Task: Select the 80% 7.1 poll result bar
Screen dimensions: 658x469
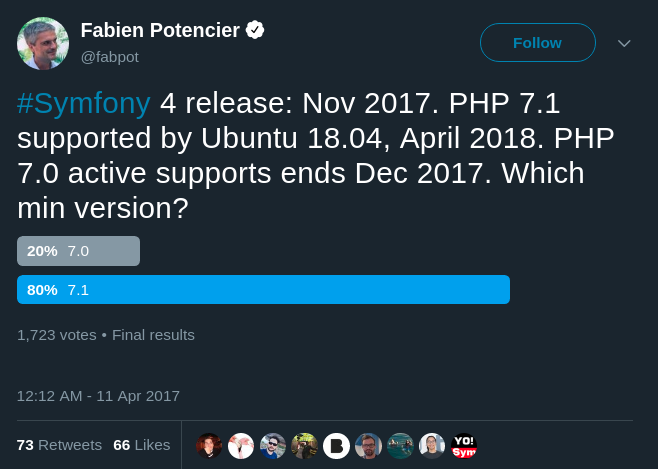Action: (264, 289)
